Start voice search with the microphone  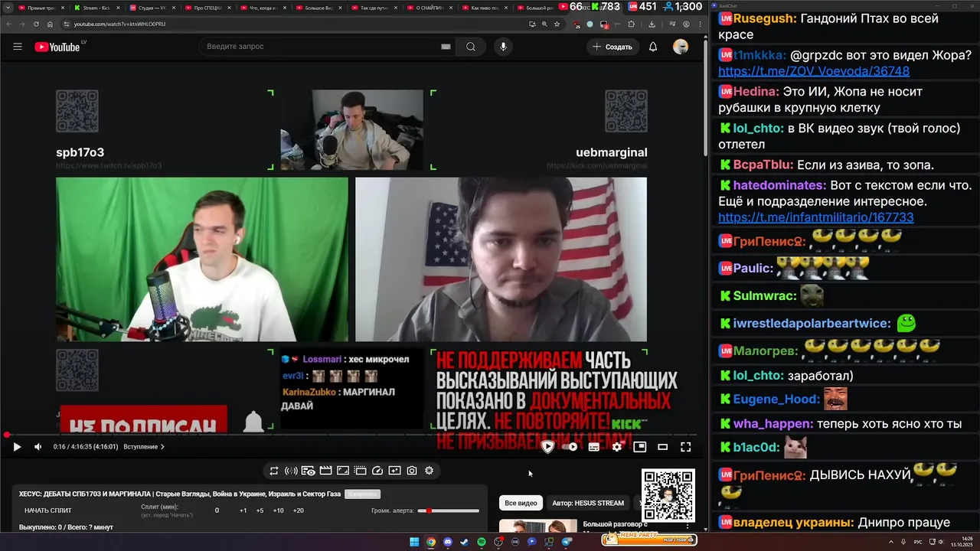(503, 47)
